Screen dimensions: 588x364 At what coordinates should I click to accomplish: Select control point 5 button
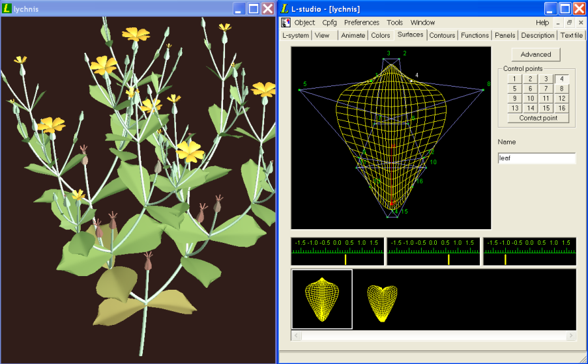click(514, 89)
